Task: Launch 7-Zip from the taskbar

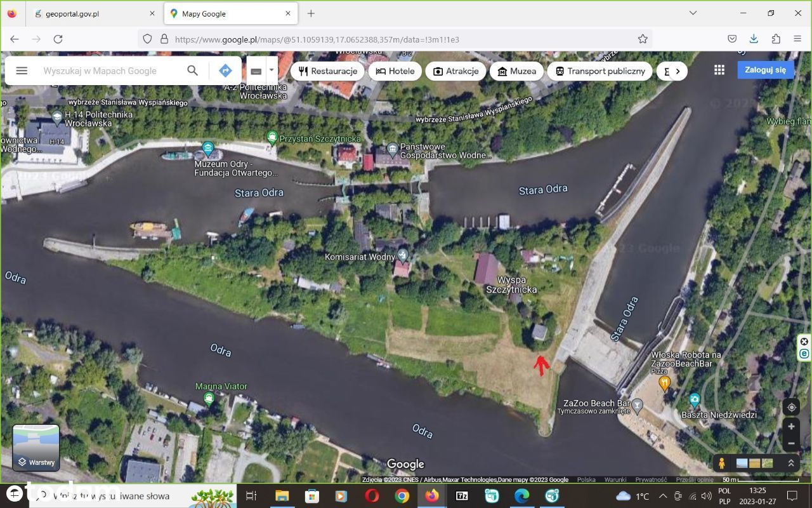Action: (x=462, y=496)
